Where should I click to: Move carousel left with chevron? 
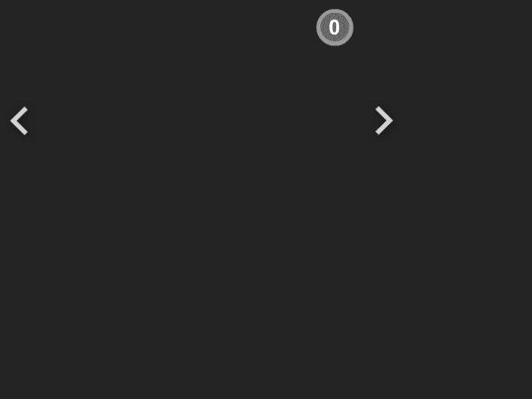(19, 120)
